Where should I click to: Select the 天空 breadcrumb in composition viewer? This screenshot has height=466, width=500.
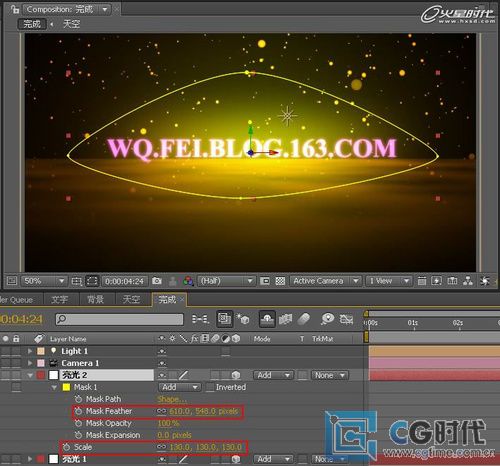pyautogui.click(x=71, y=24)
